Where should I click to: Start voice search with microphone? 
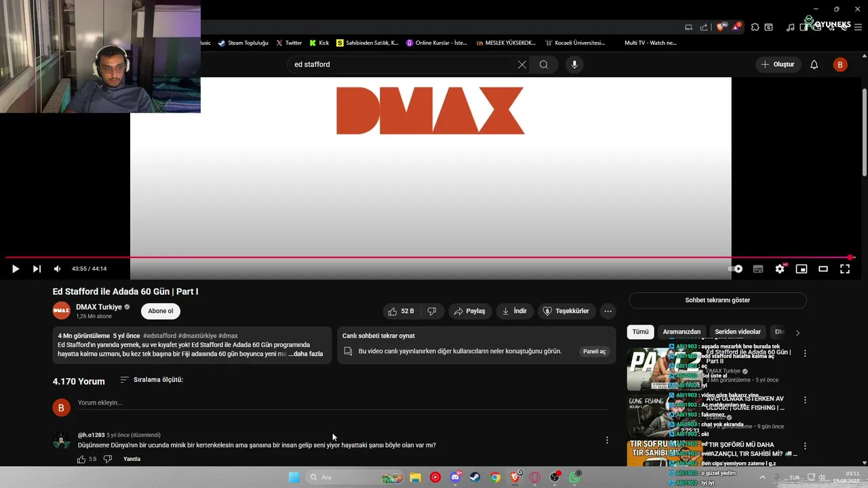coord(574,64)
